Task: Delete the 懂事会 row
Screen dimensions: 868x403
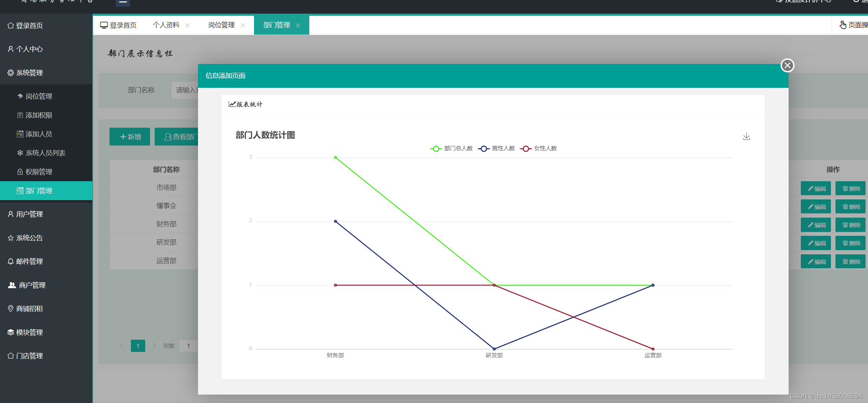Action: point(851,207)
